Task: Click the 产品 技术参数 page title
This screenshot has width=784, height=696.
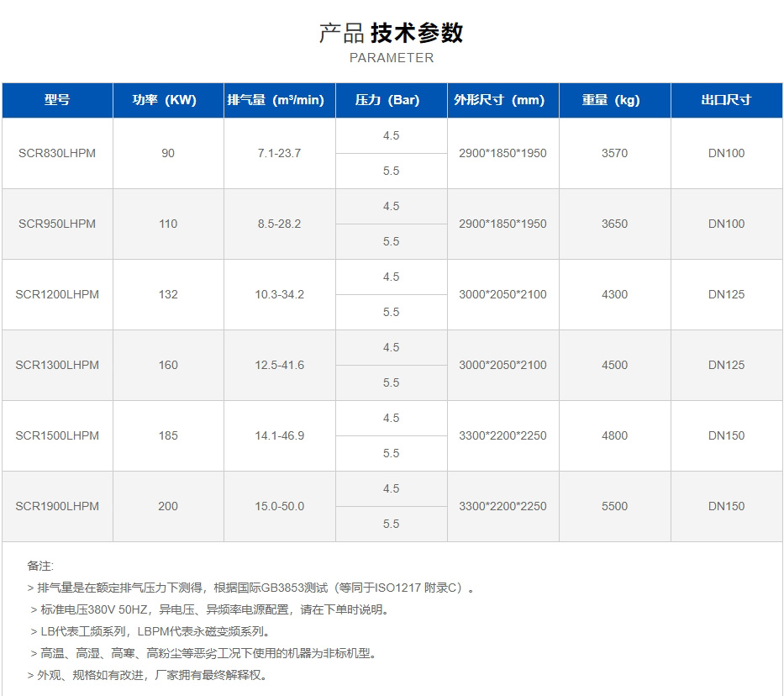Action: (392, 33)
